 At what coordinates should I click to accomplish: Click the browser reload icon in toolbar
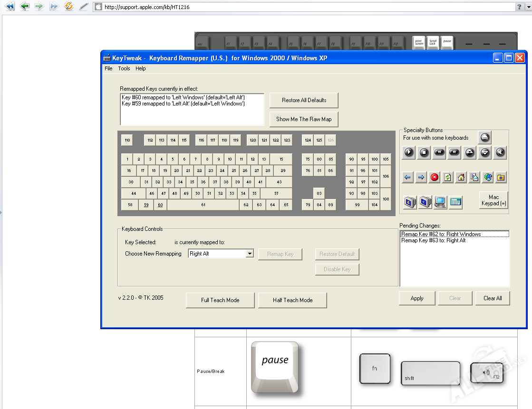69,7
